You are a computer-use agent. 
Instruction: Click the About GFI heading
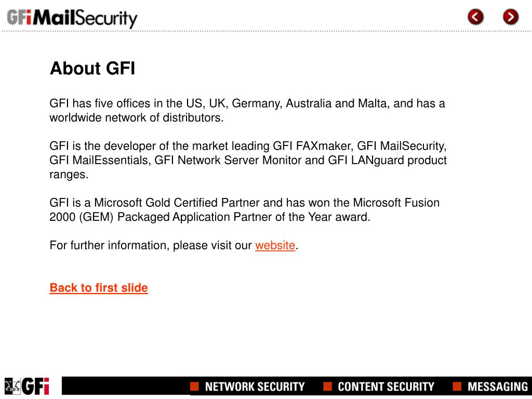[x=92, y=69]
